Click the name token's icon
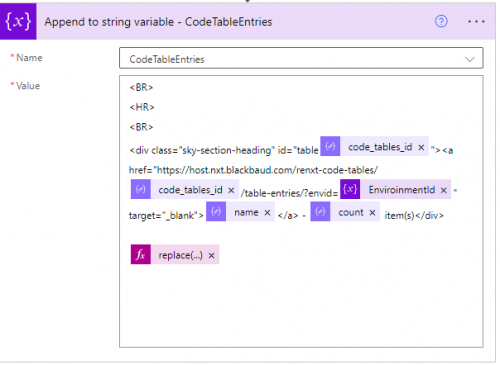 coord(216,211)
